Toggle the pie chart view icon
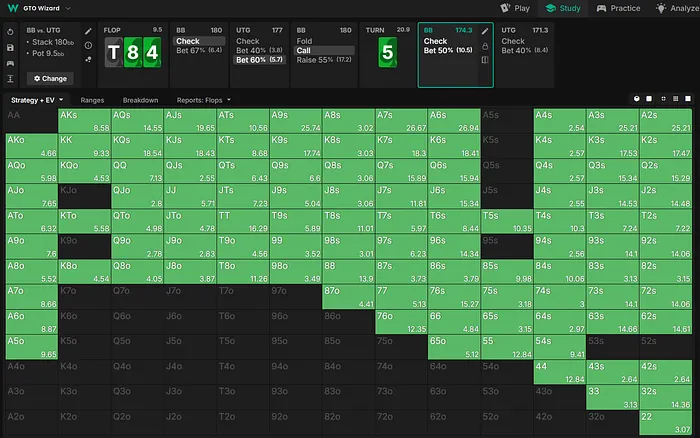The height and width of the screenshot is (438, 700). (x=637, y=100)
